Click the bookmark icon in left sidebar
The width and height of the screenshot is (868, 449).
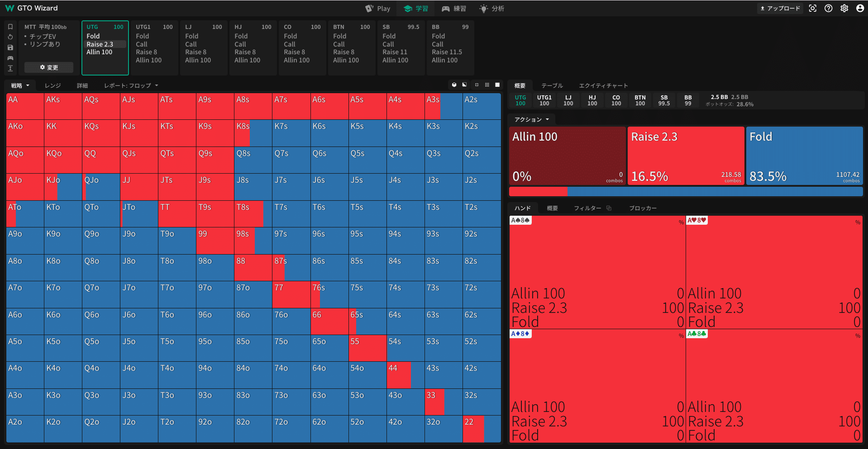pos(10,27)
